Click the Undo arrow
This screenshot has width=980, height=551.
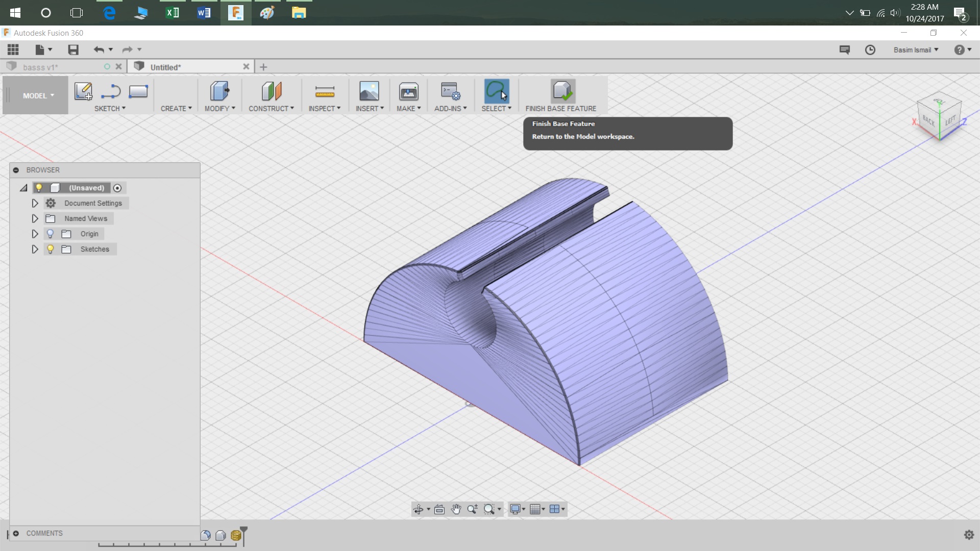coord(99,49)
